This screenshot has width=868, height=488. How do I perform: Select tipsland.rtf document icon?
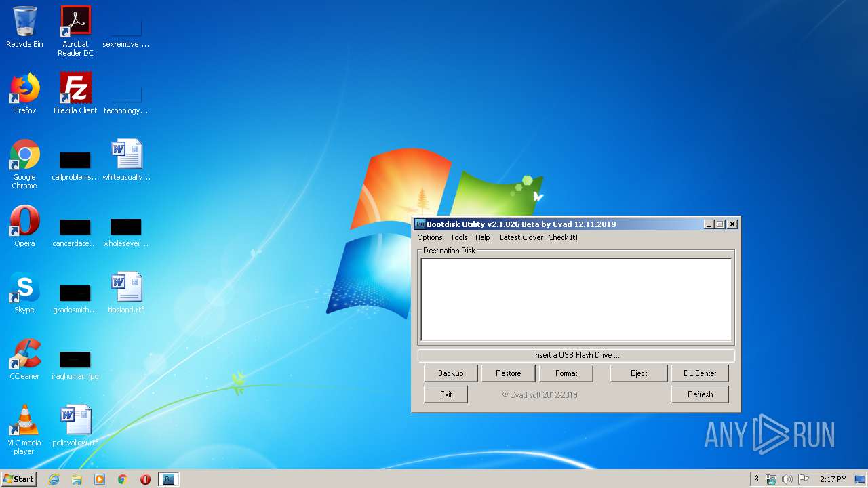tap(126, 293)
